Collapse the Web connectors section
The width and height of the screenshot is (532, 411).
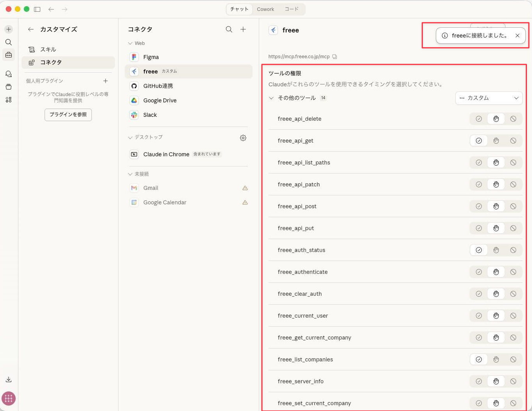pos(130,43)
